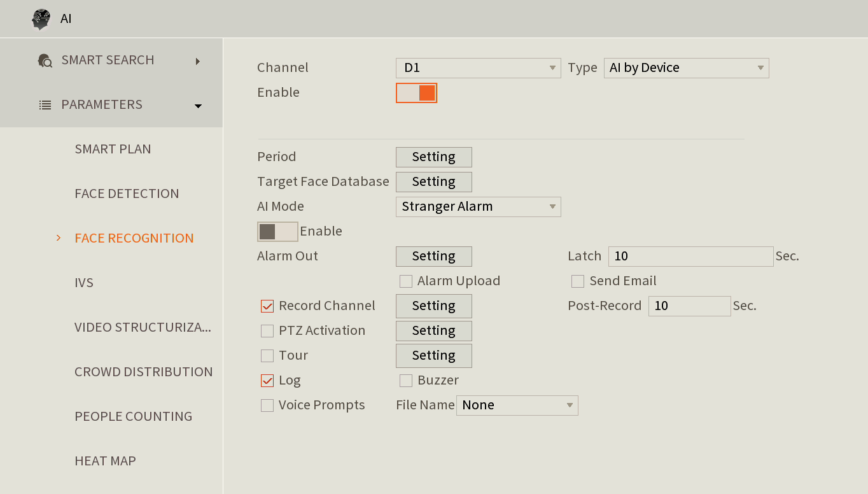The width and height of the screenshot is (868, 494).
Task: Open the Channel dropdown
Action: tap(478, 67)
